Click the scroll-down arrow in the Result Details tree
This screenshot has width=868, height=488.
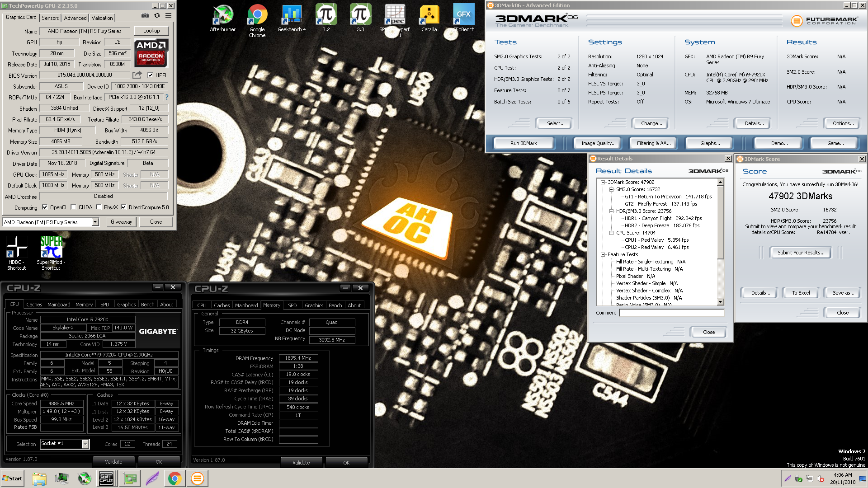721,302
